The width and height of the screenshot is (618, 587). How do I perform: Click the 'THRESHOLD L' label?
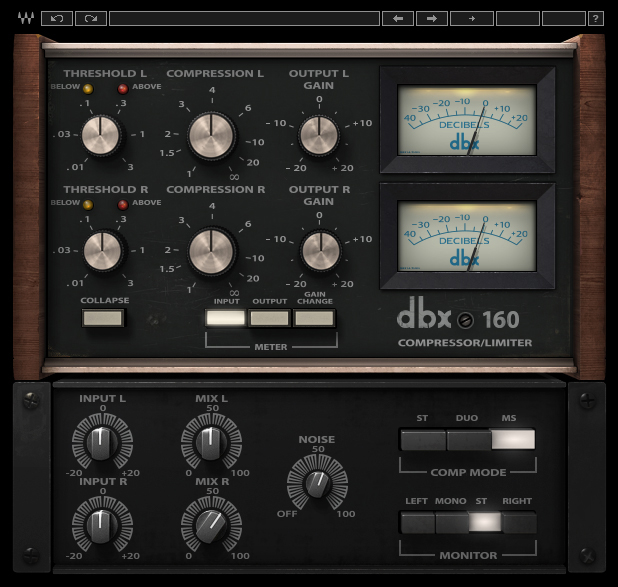[x=105, y=73]
